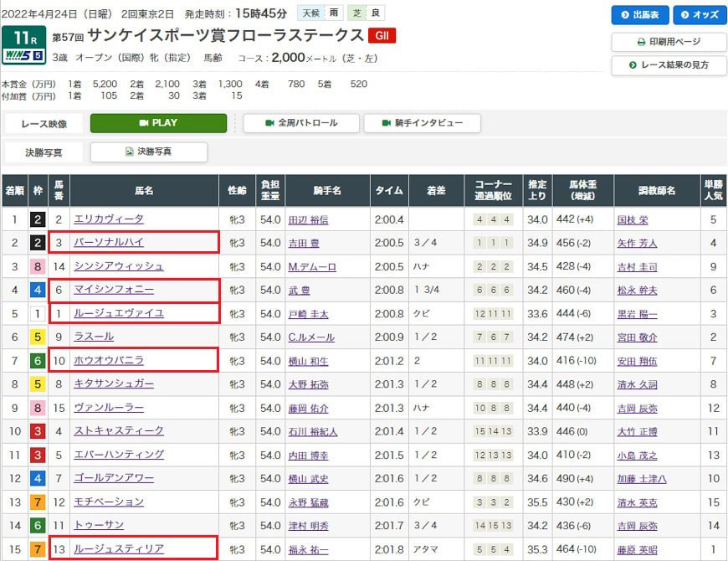Open horse link ルージュスティリア
This screenshot has width=728, height=561.
pos(118,548)
